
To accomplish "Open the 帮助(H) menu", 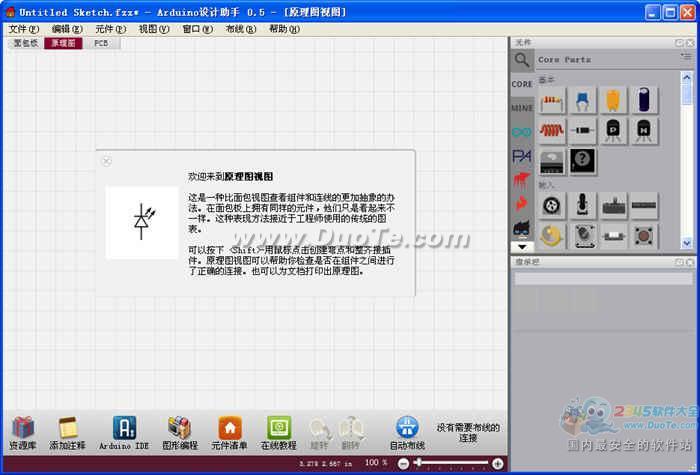I will pyautogui.click(x=284, y=29).
